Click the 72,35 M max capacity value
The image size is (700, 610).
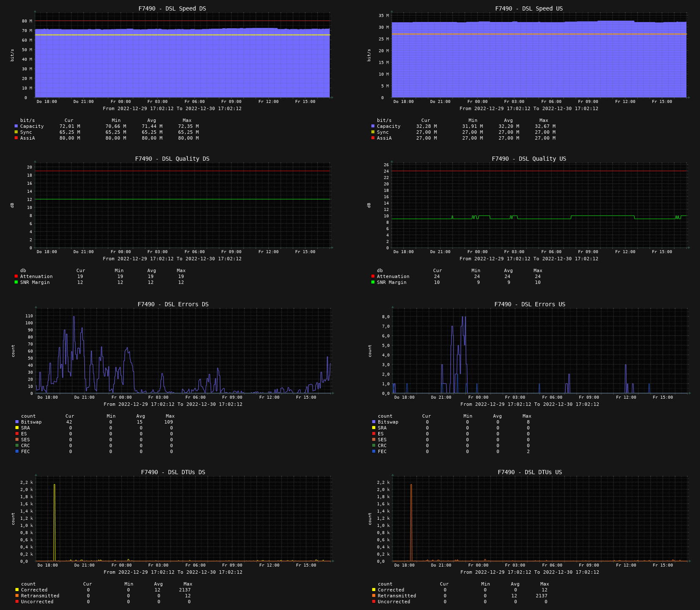pyautogui.click(x=188, y=126)
